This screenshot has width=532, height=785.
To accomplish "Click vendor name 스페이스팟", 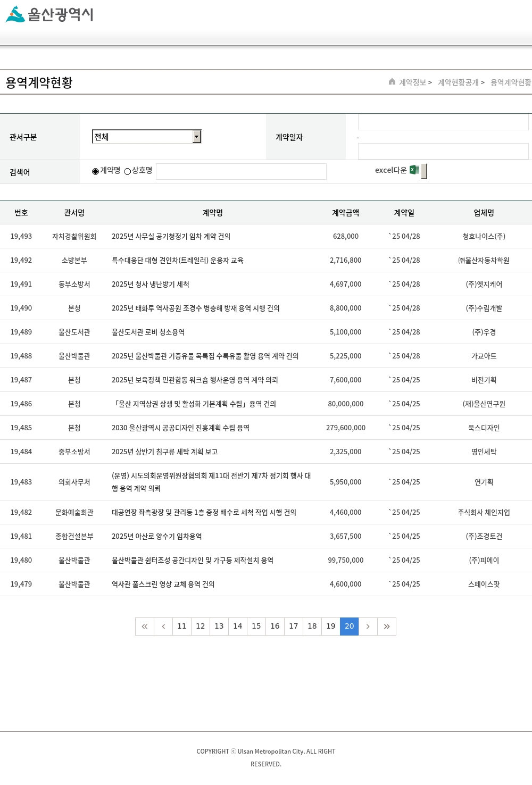I will coord(484,584).
